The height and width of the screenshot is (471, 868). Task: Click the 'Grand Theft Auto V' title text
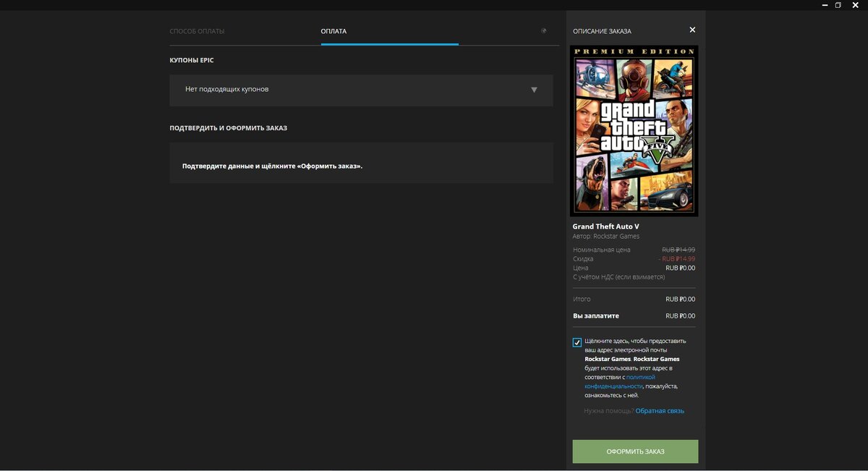click(606, 226)
